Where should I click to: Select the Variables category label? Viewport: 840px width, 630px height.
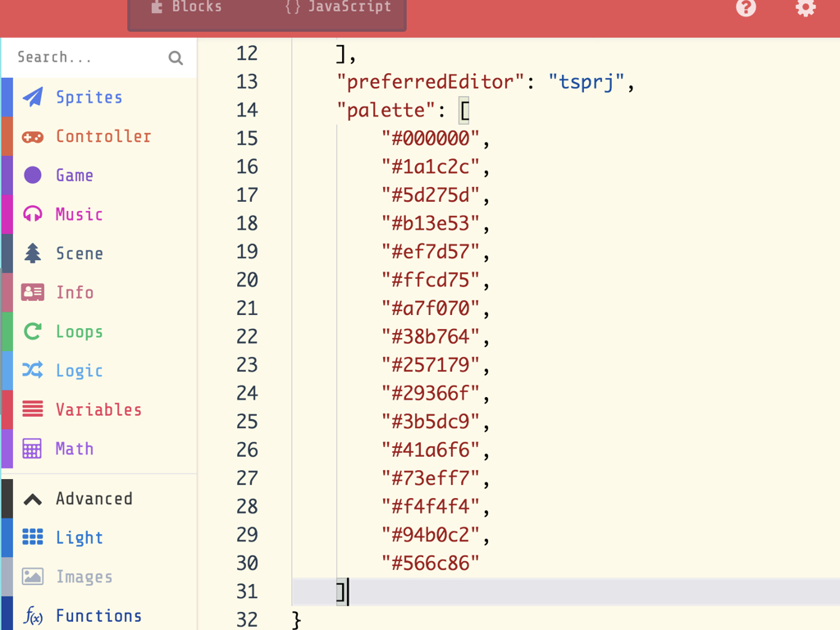point(99,410)
